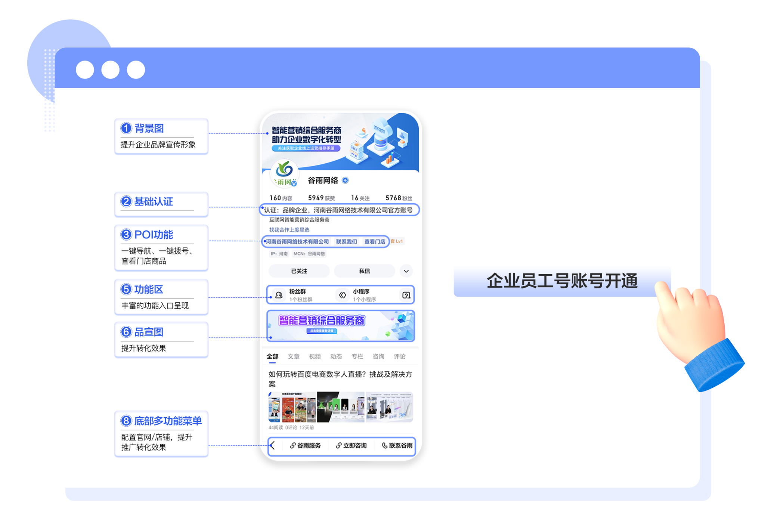The height and width of the screenshot is (532, 765).
Task: Tap the 查看门店 link
Action: [x=375, y=242]
